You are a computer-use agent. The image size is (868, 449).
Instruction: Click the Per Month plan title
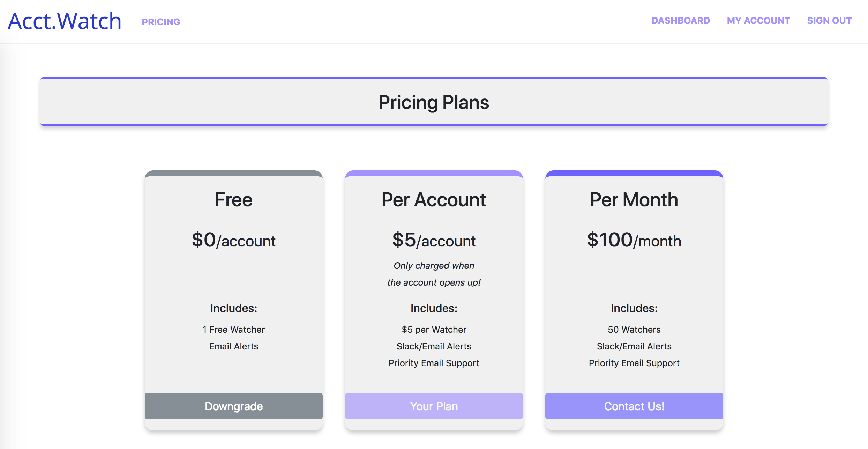coord(634,200)
